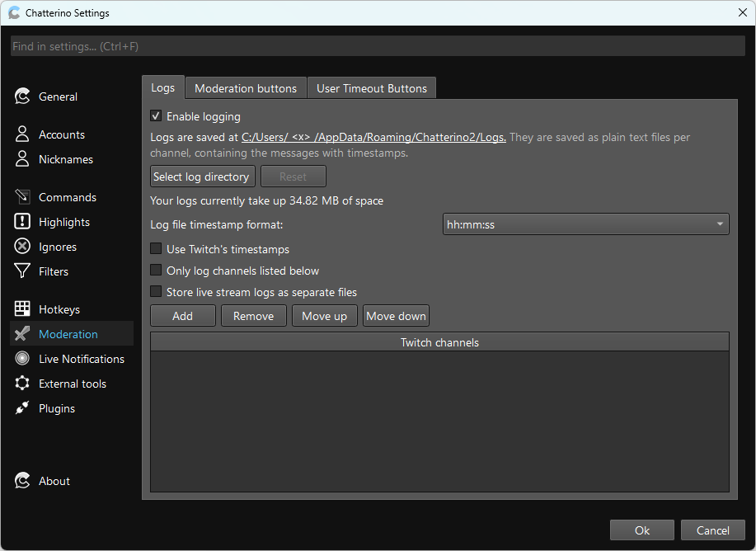Click the Reset button
Viewport: 756px width, 551px height.
293,177
